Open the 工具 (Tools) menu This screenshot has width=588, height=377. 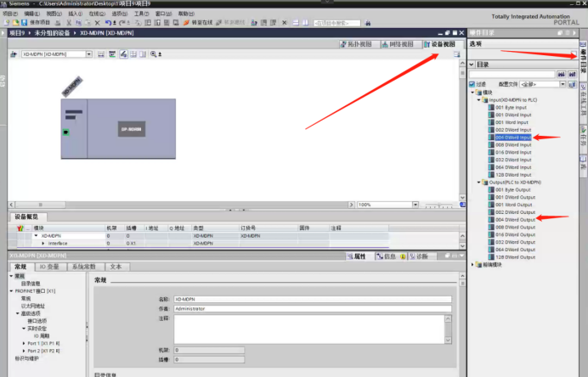pyautogui.click(x=141, y=14)
